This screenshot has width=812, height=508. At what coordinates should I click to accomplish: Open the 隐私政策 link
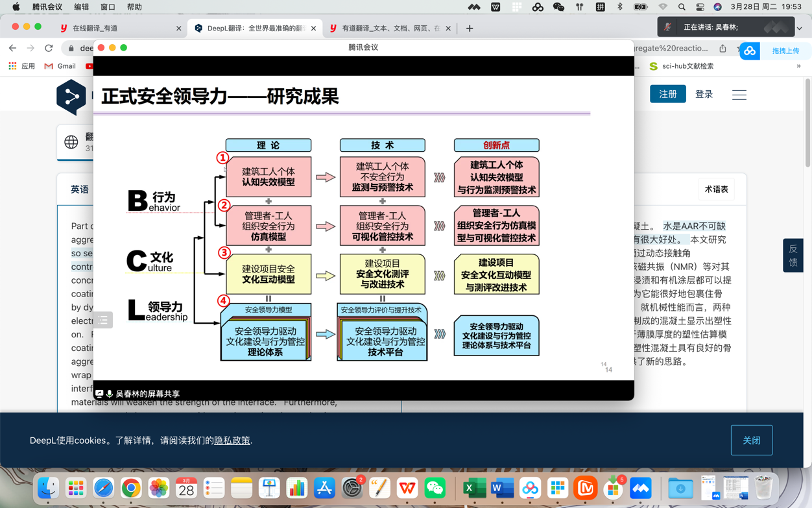[x=232, y=441]
